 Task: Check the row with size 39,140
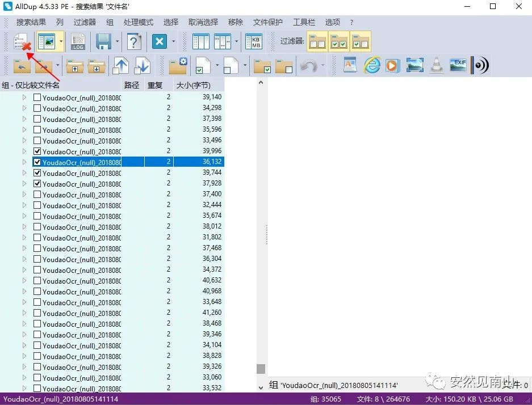pos(37,97)
